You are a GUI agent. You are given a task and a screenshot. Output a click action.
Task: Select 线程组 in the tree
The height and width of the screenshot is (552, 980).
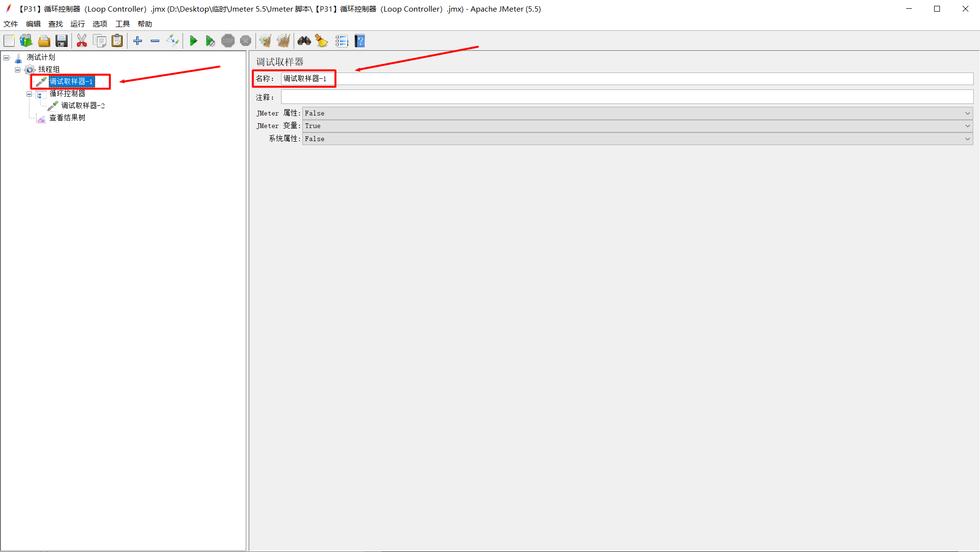pyautogui.click(x=49, y=70)
